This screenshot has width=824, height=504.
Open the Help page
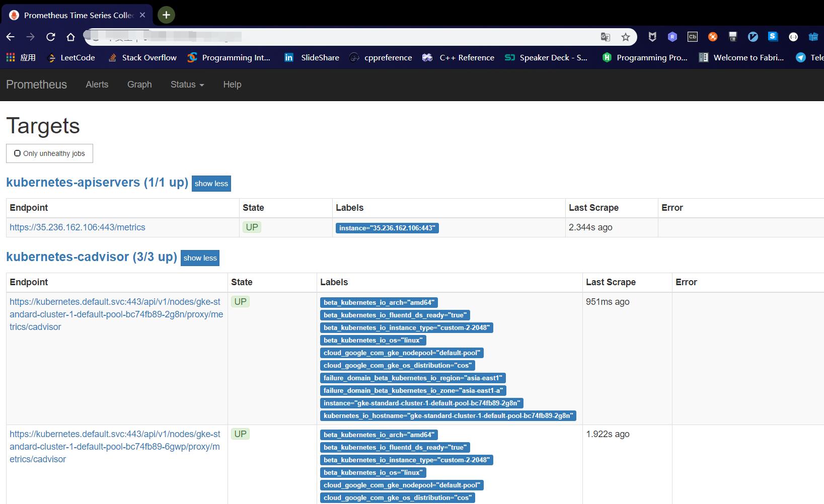point(232,85)
